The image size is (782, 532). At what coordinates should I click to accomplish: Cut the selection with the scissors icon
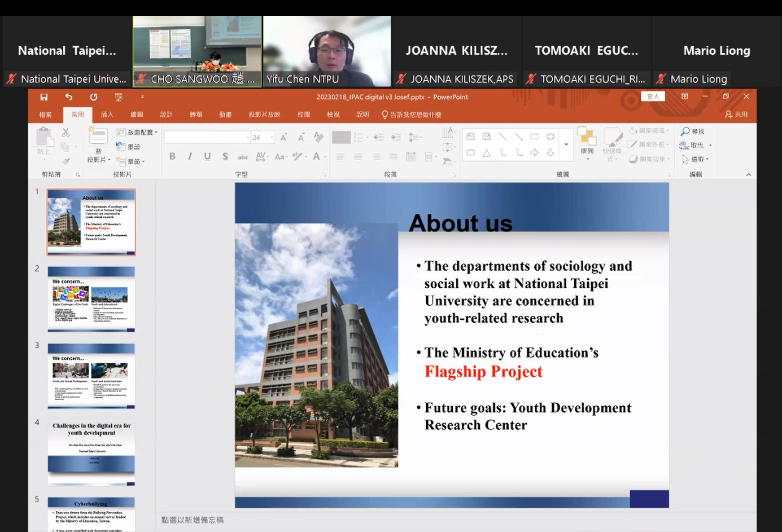click(x=65, y=133)
